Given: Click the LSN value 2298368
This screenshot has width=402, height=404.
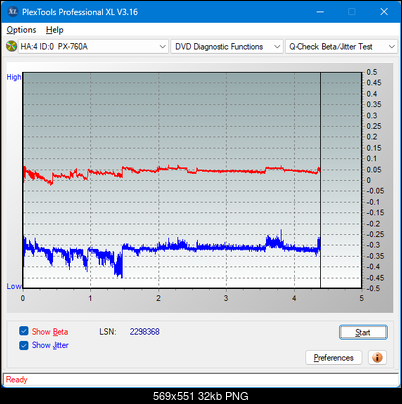Looking at the screenshot, I should [x=145, y=332].
